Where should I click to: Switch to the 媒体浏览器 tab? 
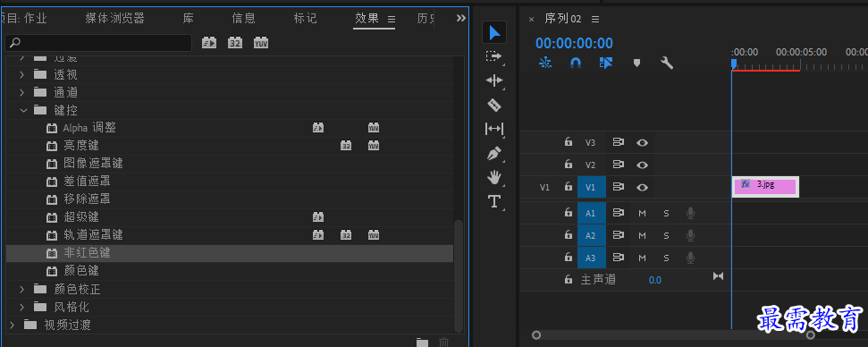pos(114,18)
